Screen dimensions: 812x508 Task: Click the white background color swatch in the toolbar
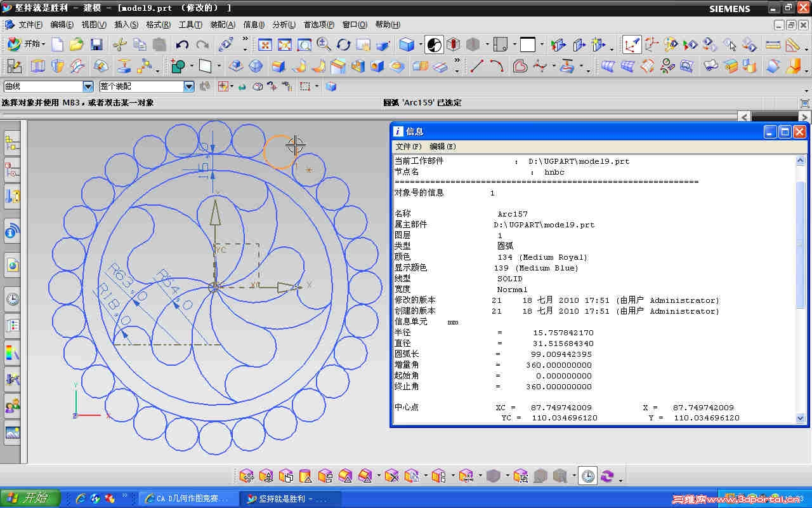528,44
